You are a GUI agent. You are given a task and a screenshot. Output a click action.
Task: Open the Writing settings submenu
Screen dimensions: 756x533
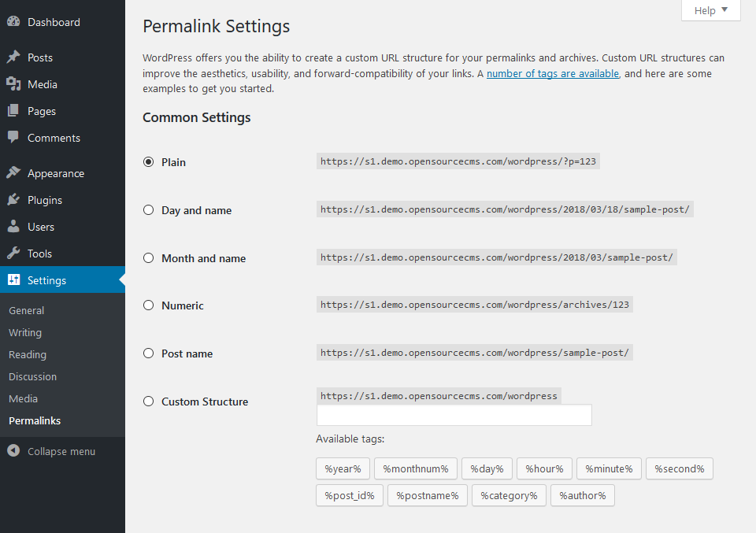(x=25, y=332)
